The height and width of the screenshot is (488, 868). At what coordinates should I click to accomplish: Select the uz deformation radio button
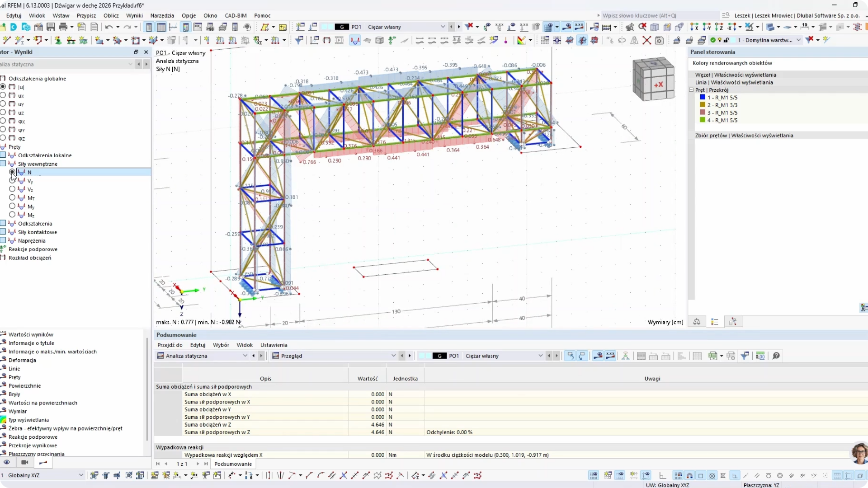[x=3, y=113]
